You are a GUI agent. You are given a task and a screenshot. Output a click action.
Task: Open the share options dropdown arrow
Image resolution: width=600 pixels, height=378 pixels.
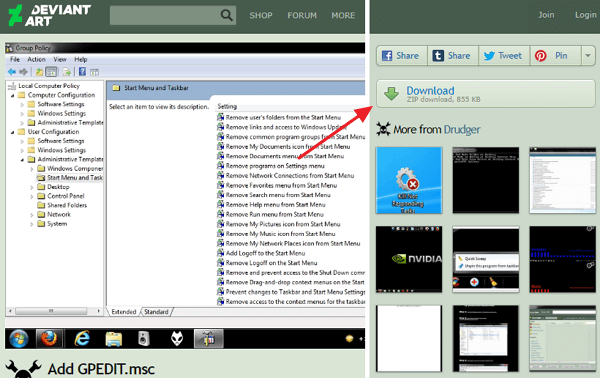(588, 56)
